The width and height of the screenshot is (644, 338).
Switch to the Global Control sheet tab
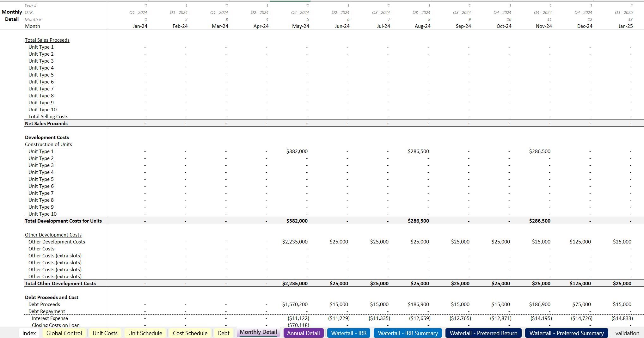(64, 333)
